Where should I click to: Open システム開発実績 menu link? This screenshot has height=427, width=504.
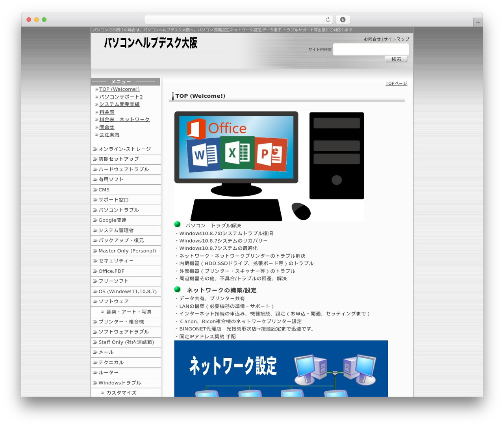pos(119,104)
